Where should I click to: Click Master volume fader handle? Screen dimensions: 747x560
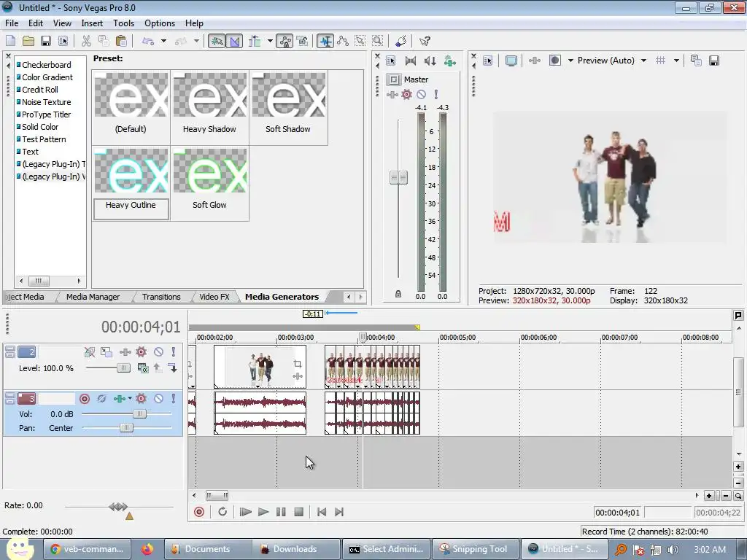[x=398, y=178]
